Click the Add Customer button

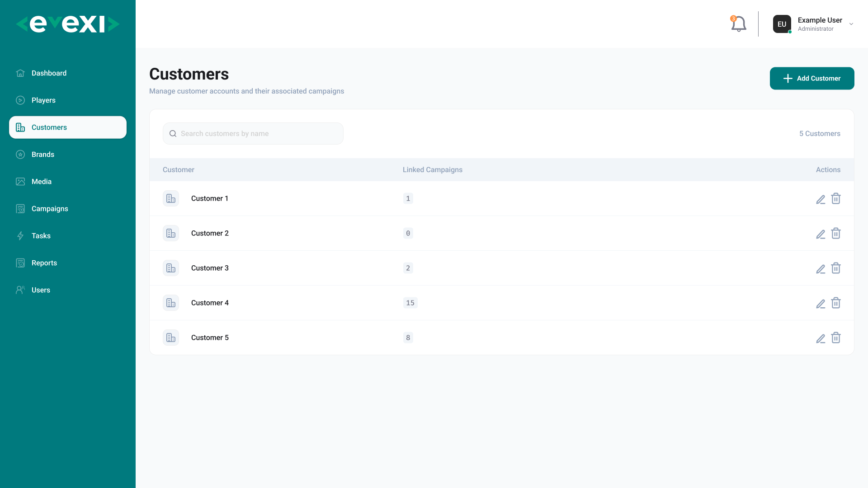tap(812, 78)
